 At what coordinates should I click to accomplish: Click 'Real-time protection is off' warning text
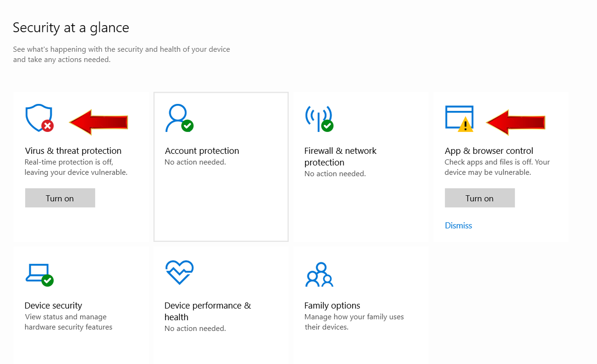tap(76, 167)
